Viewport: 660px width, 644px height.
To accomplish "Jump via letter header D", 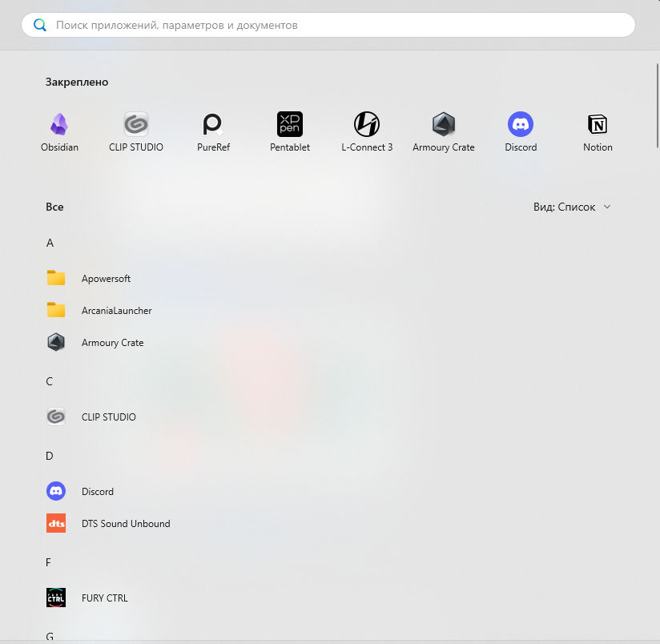I will pyautogui.click(x=49, y=456).
